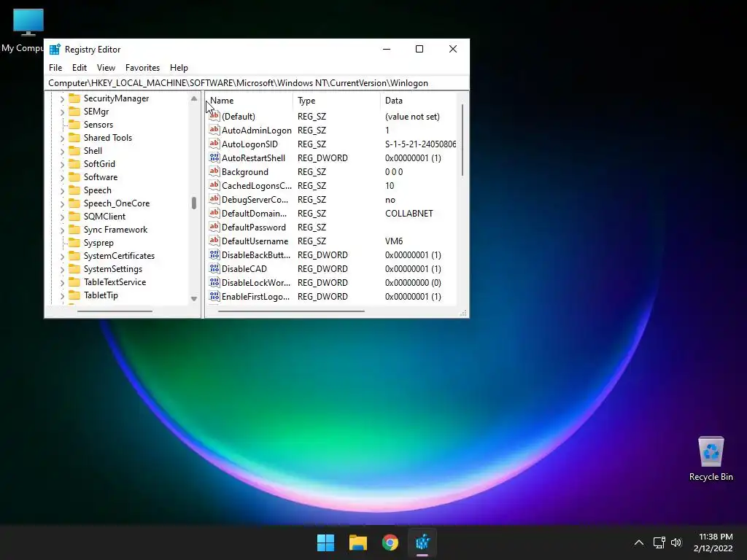The width and height of the screenshot is (747, 560).
Task: Select the SystemCertificates folder icon
Action: [x=74, y=256]
